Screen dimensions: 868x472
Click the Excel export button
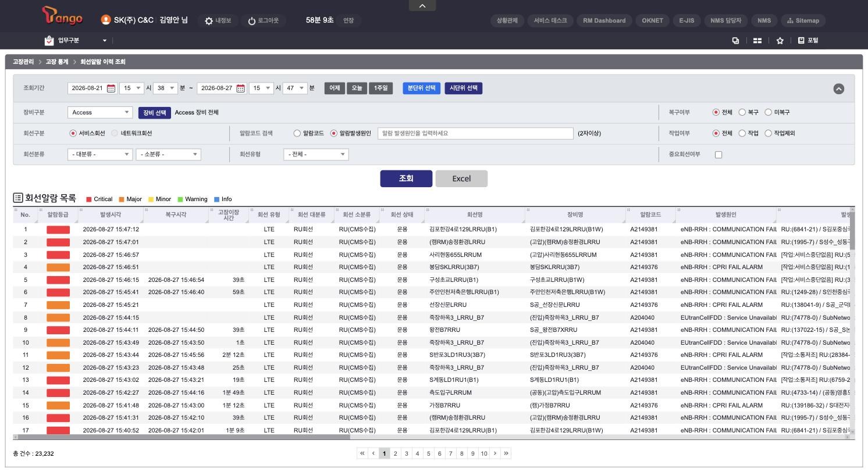(x=461, y=178)
